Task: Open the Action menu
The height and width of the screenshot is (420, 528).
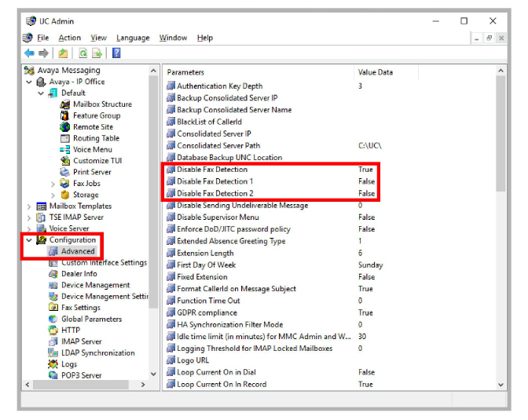Action: click(x=70, y=38)
